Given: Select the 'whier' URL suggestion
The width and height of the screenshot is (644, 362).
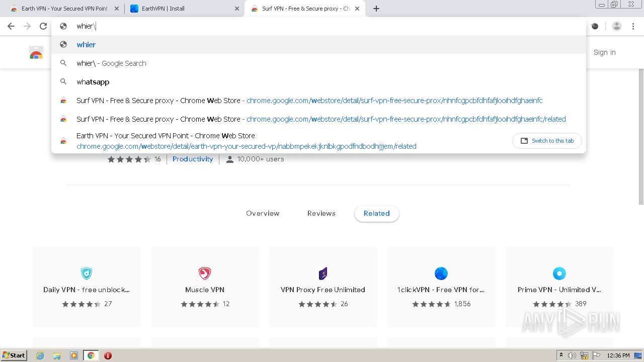Looking at the screenshot, I should tap(318, 44).
